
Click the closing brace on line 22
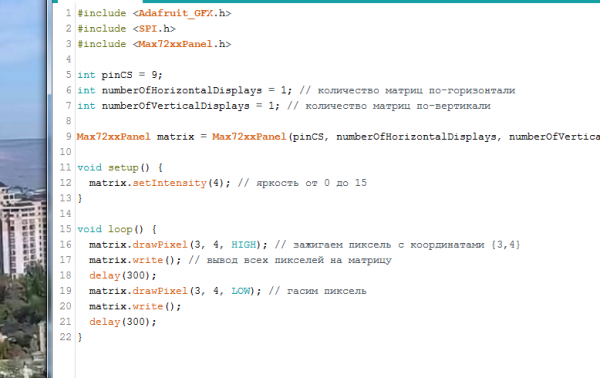coord(80,337)
